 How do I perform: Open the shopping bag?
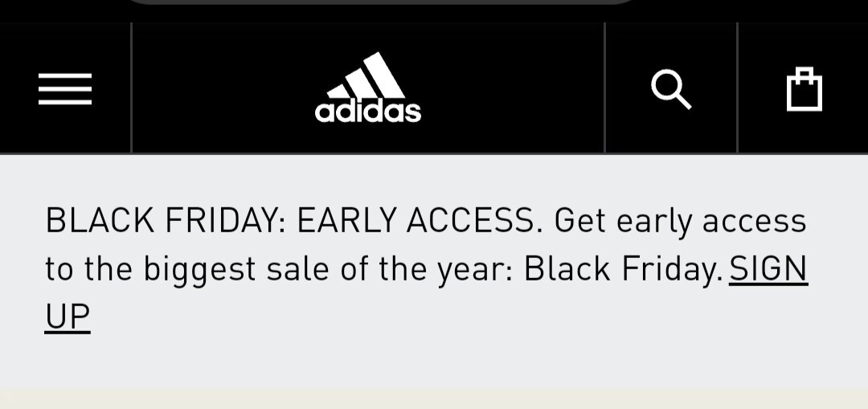tap(804, 88)
